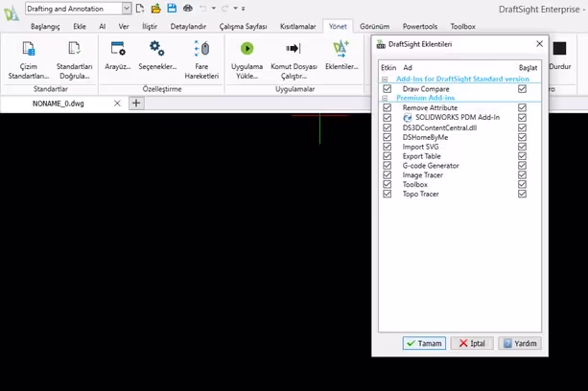The width and height of the screenshot is (588, 391).
Task: Click the Başlat column header
Action: coord(528,68)
